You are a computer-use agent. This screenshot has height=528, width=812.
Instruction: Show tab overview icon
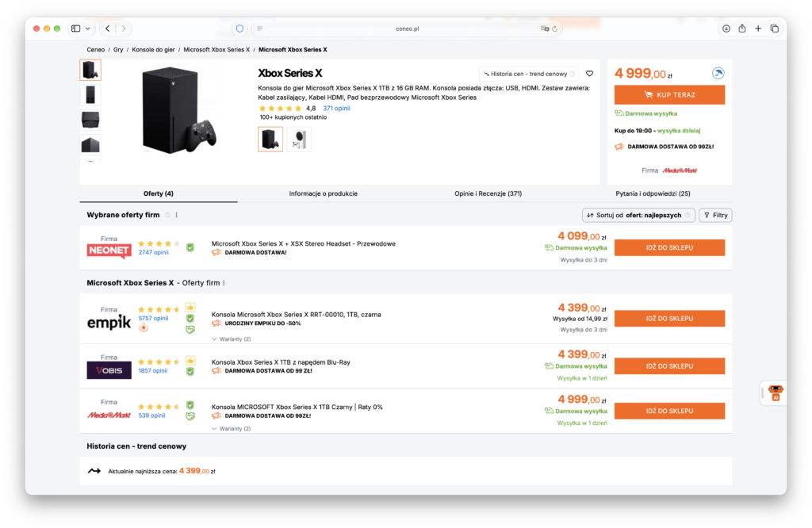[774, 29]
